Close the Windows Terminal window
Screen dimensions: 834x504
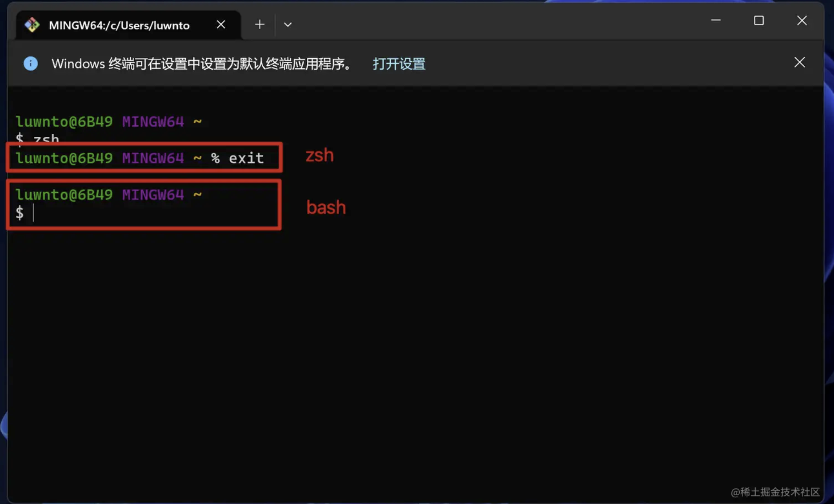point(802,20)
